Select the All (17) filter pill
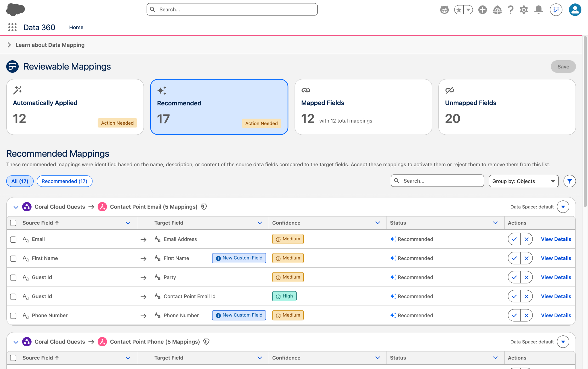This screenshot has height=369, width=588. coord(20,181)
